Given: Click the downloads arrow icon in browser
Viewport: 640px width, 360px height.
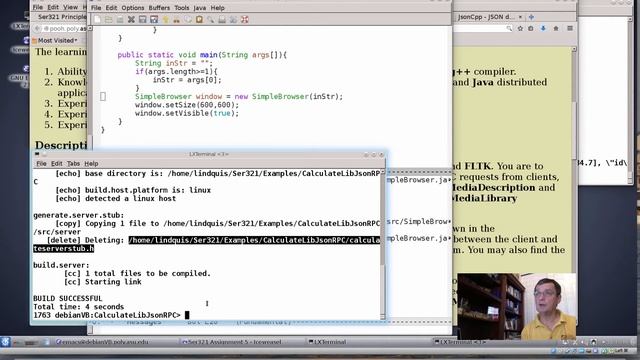Looking at the screenshot, I should [543, 29].
